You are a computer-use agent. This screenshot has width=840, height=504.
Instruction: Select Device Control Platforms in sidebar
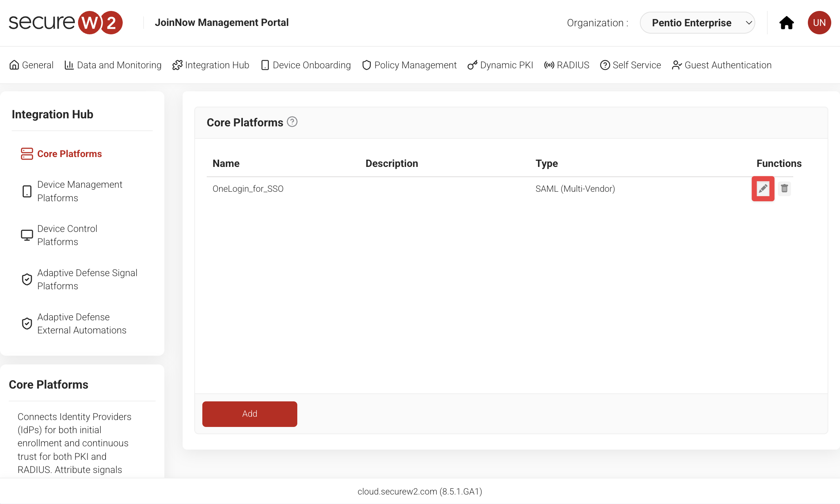(x=59, y=235)
